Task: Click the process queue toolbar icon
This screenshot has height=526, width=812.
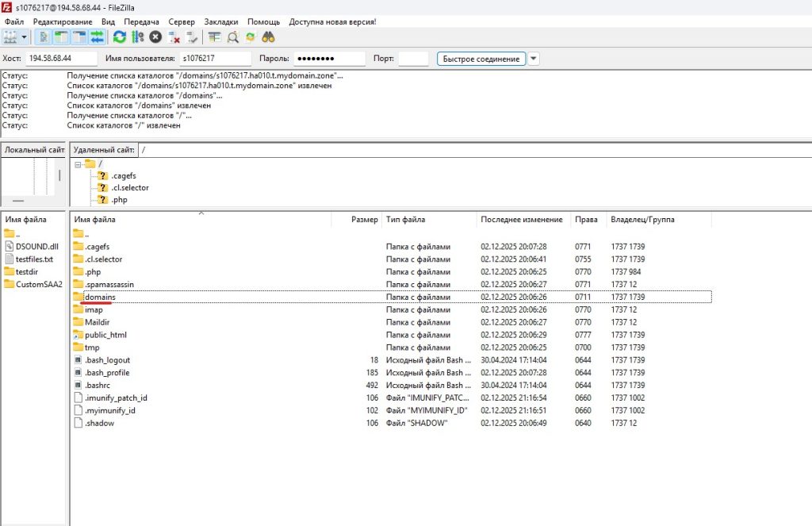Action: tap(138, 37)
